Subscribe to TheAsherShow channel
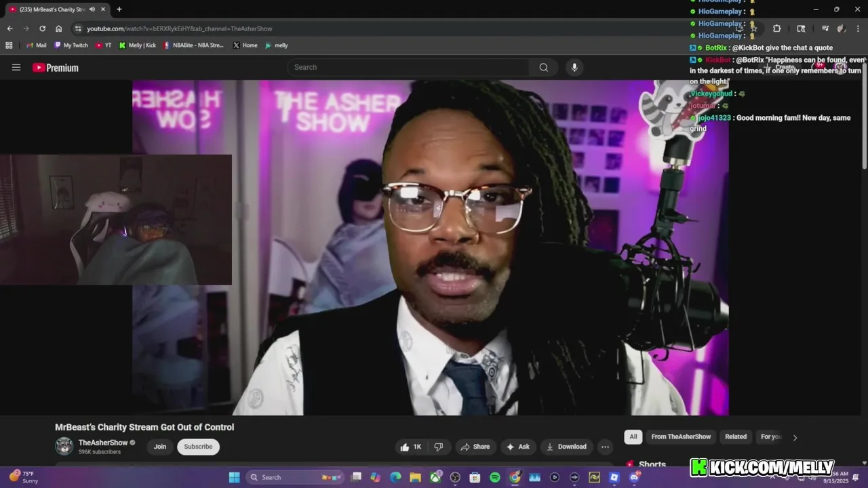This screenshot has height=488, width=868. (x=198, y=447)
